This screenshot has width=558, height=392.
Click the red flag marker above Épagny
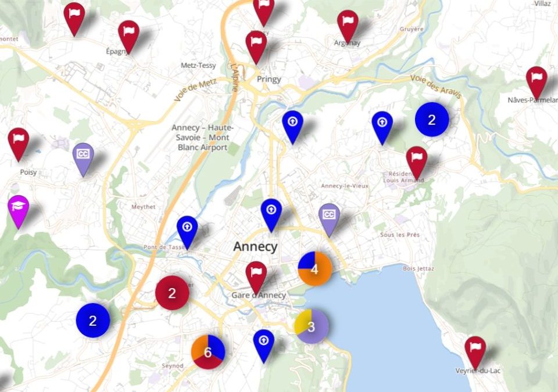(128, 34)
